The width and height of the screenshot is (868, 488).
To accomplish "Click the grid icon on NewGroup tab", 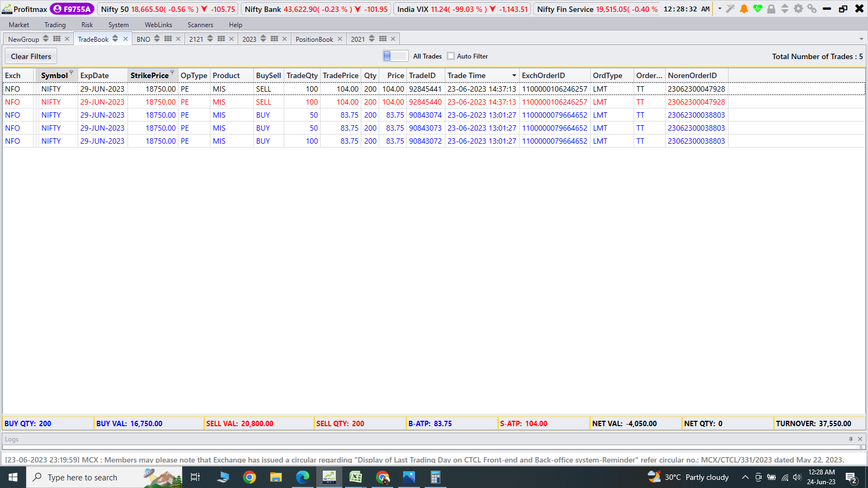I will coord(57,38).
